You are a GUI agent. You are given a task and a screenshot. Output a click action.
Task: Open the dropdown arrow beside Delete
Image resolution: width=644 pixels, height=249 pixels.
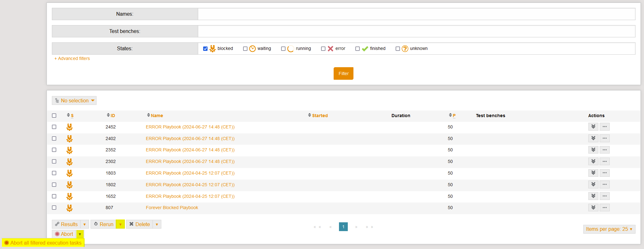pyautogui.click(x=157, y=224)
